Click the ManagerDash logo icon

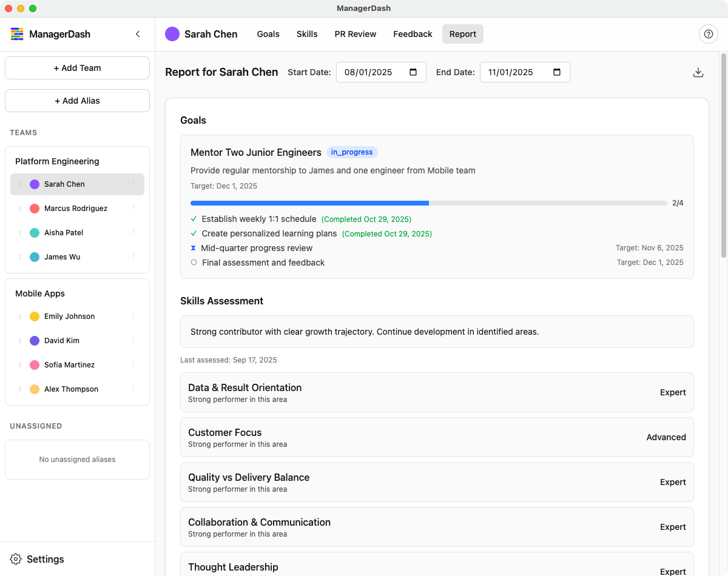[x=17, y=35]
